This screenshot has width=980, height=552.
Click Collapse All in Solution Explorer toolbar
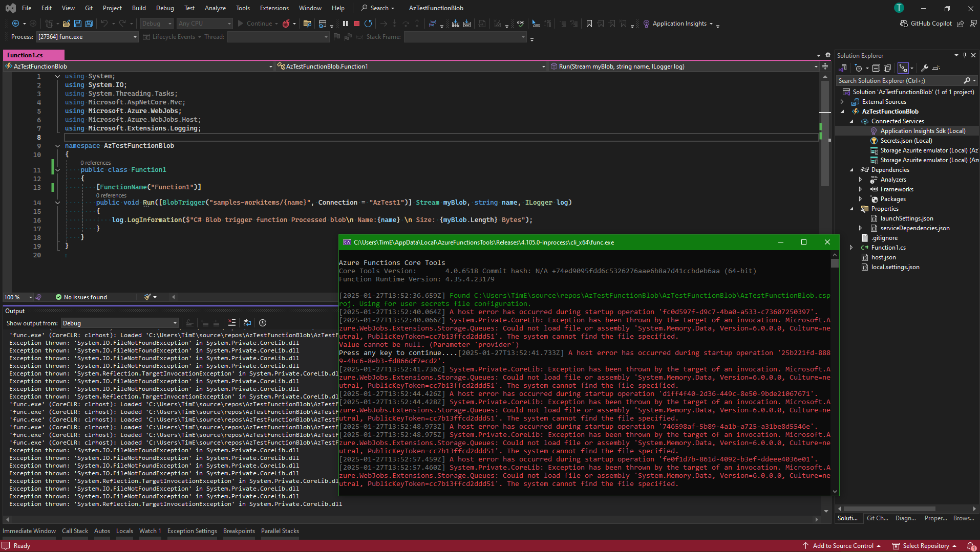pos(876,68)
